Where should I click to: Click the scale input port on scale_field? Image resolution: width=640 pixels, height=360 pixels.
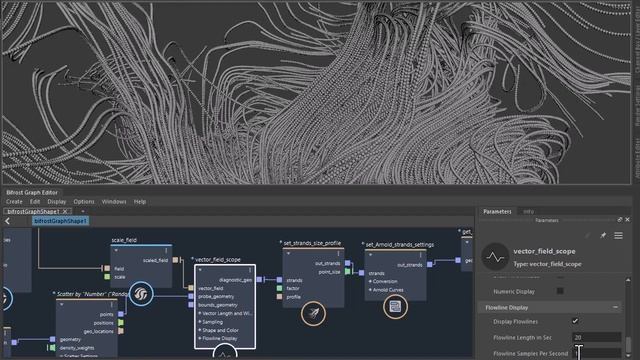tap(107, 277)
